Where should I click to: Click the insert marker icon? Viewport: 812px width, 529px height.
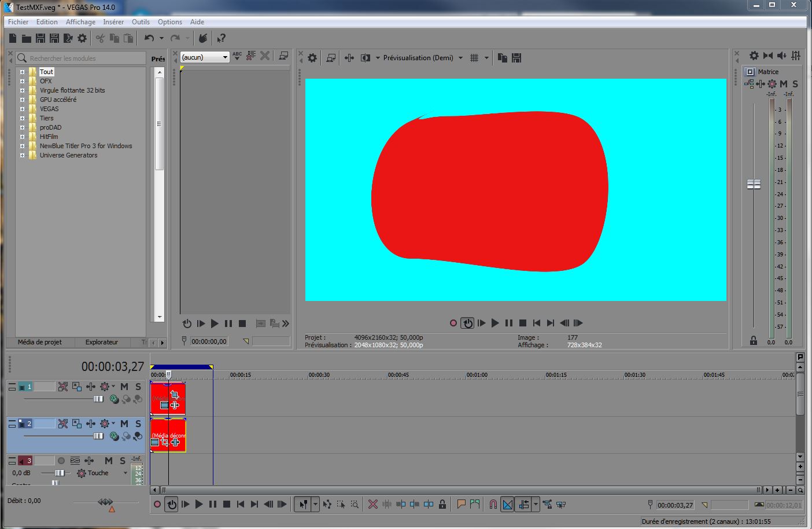(x=461, y=505)
